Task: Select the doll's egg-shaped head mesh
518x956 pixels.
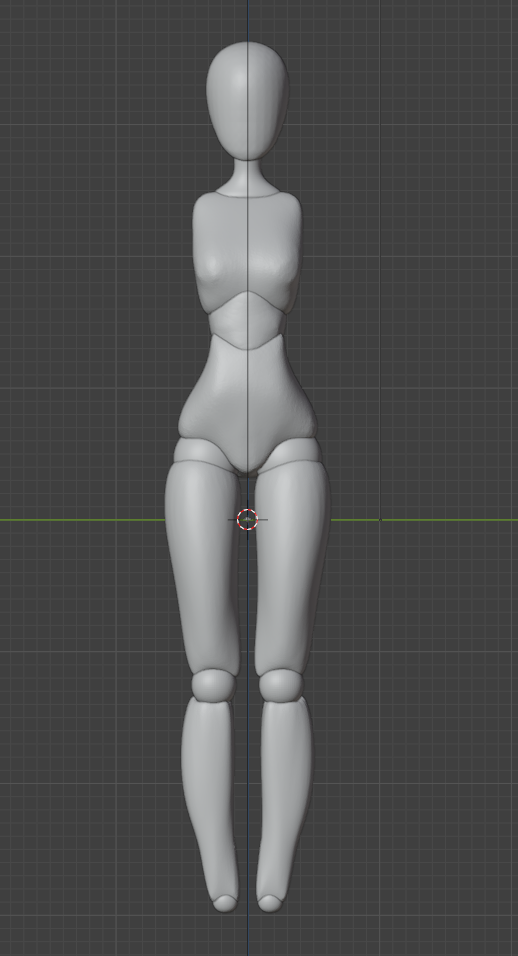Action: pos(247,101)
